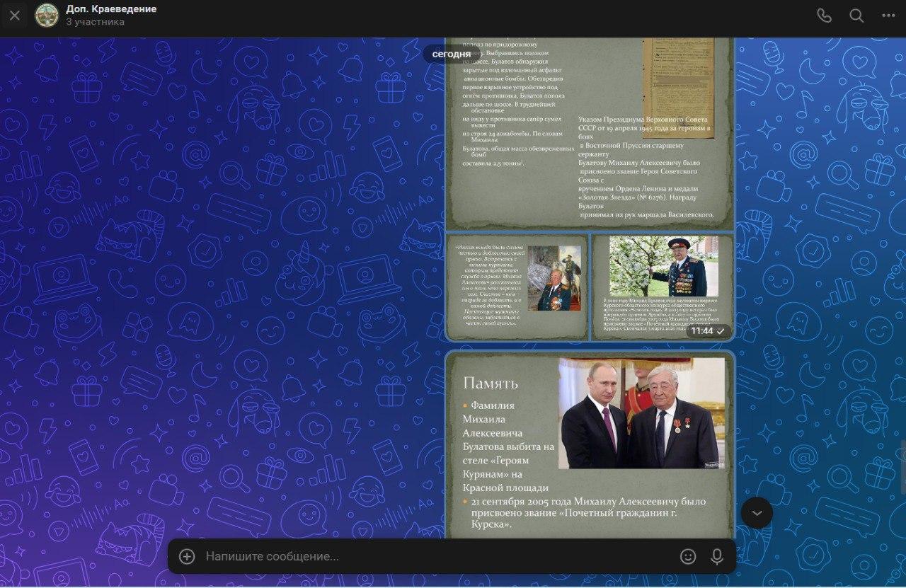906x588 pixels.
Task: Attach a file with the plus icon
Action: [x=187, y=556]
